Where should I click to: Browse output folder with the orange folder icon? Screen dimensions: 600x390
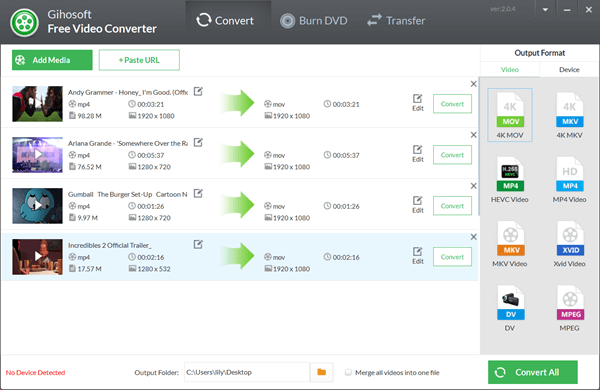[321, 372]
